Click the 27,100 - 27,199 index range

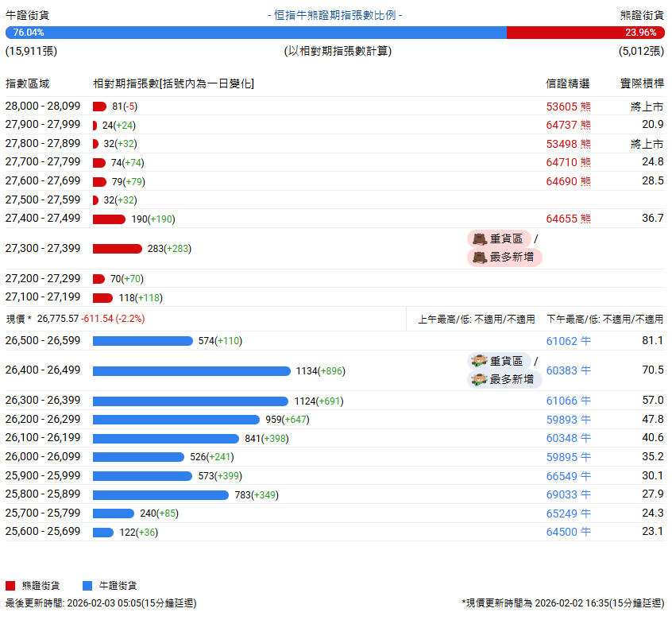click(43, 296)
